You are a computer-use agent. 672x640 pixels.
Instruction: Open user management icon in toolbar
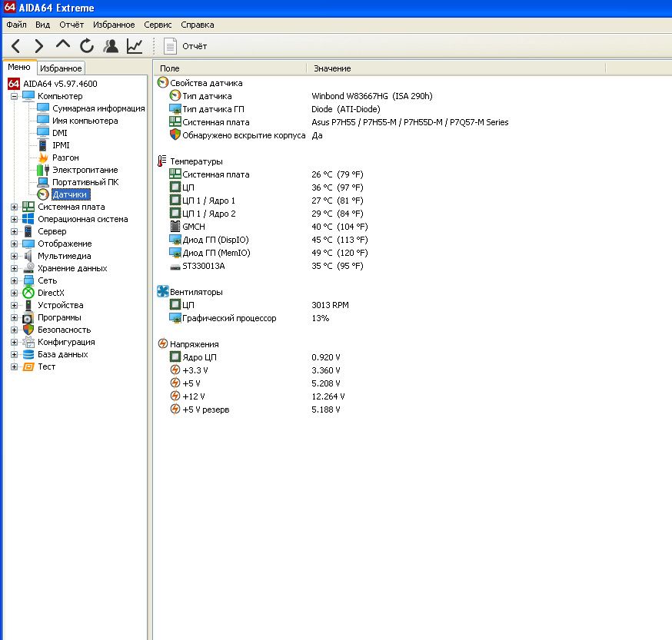coord(111,46)
